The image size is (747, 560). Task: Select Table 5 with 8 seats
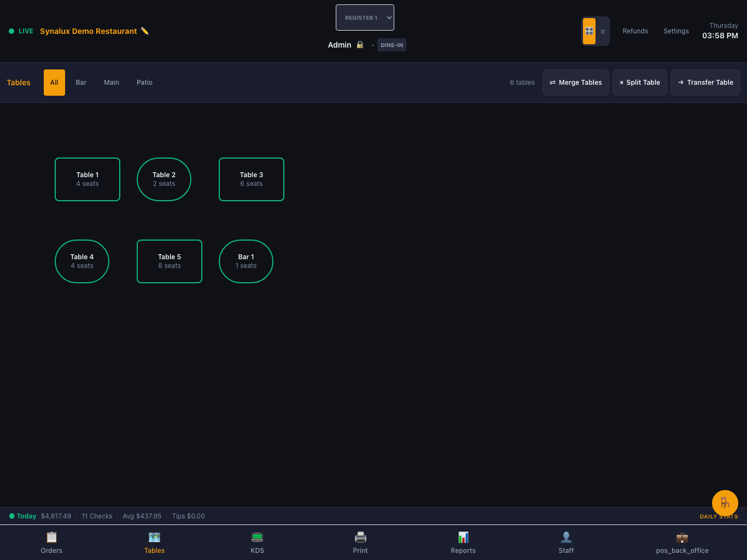click(x=170, y=261)
